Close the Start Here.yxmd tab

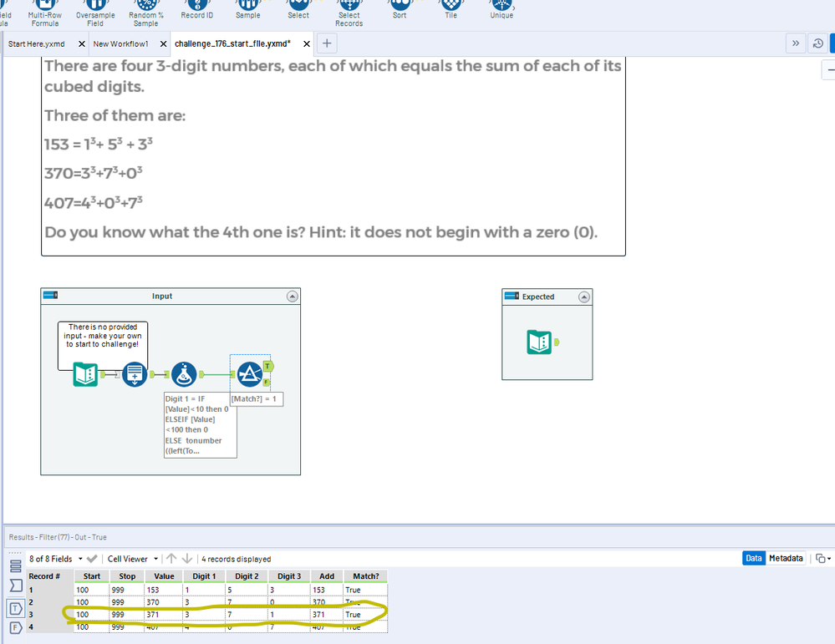click(81, 44)
